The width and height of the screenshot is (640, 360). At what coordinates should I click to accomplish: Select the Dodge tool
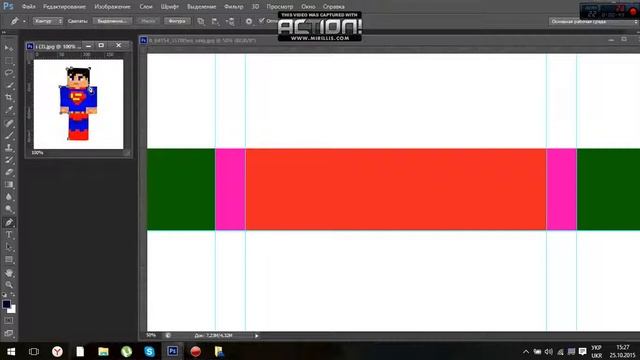coord(9,209)
